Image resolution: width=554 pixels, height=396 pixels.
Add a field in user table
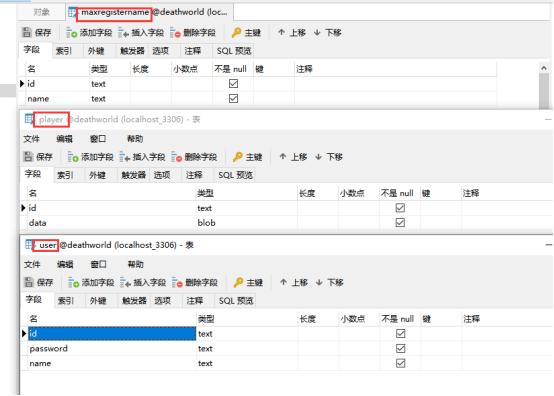click(x=91, y=282)
